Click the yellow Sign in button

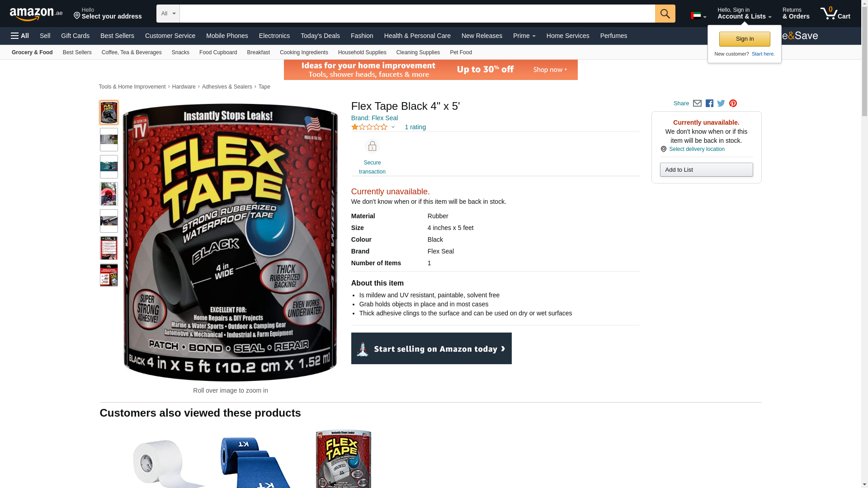coord(745,39)
